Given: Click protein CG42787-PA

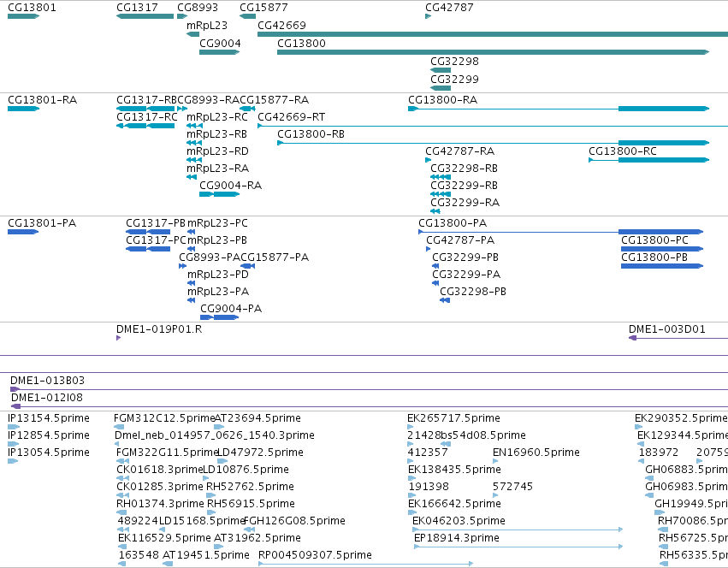Looking at the screenshot, I should point(460,240).
